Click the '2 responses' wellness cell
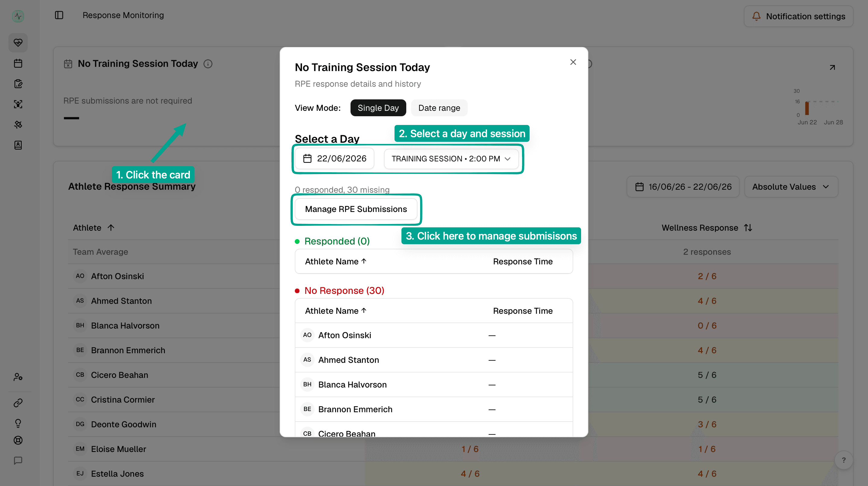 click(x=707, y=252)
